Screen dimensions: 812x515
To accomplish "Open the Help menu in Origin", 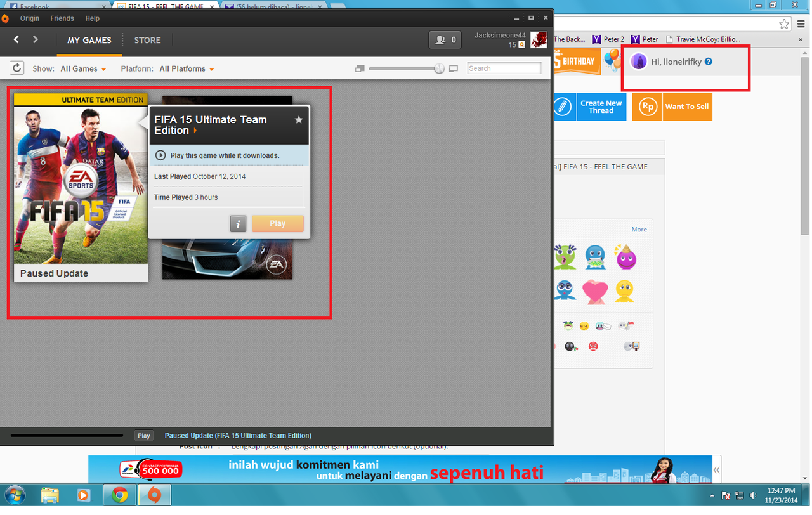I will [93, 18].
